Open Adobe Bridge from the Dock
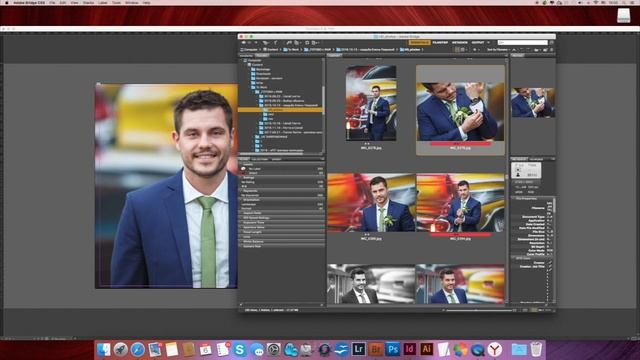 tap(376, 349)
